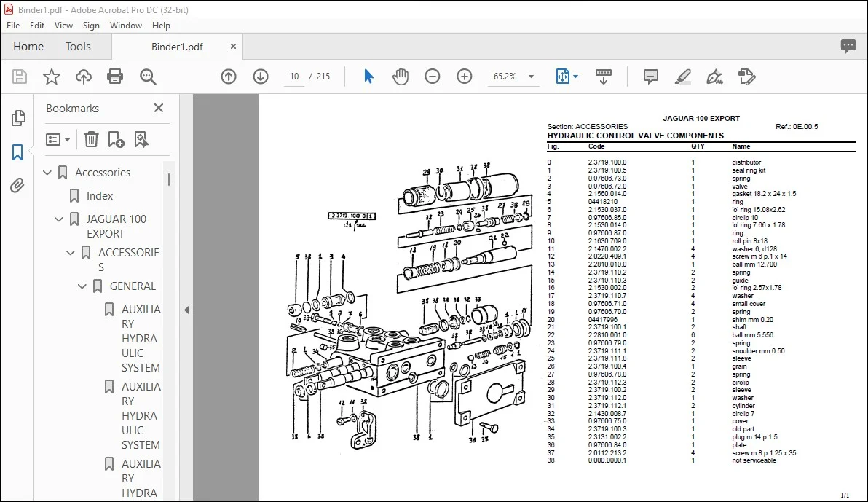
Task: Open the bookmarks options menu
Action: point(58,140)
